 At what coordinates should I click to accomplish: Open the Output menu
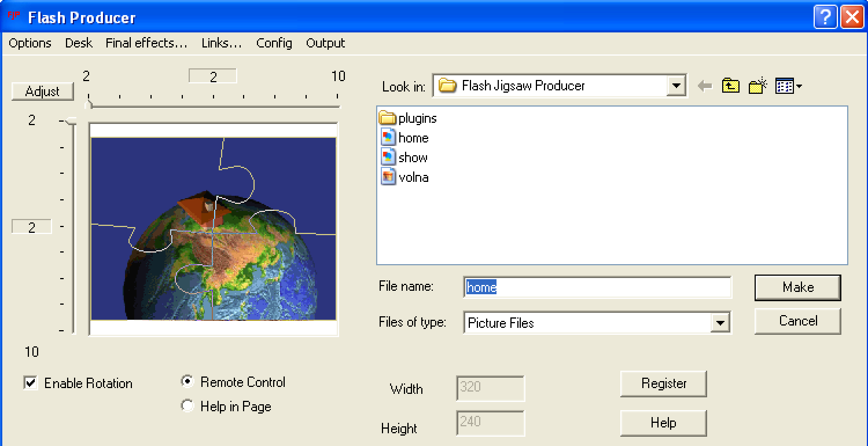326,43
